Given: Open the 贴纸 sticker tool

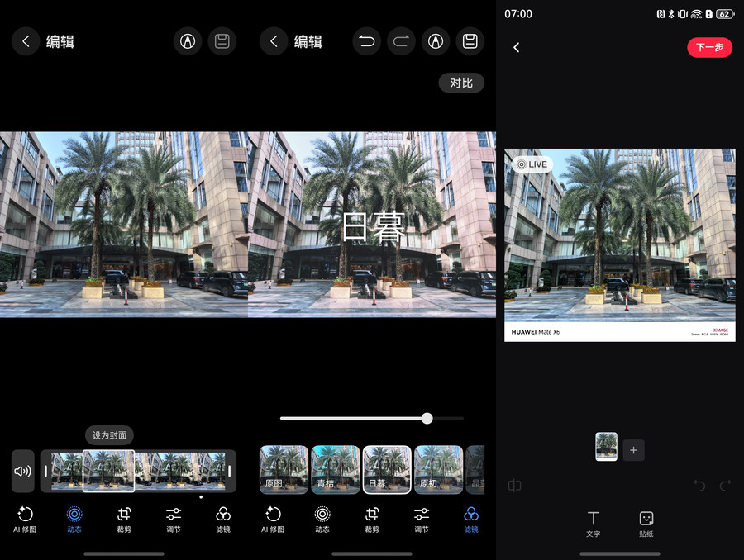Looking at the screenshot, I should click(646, 524).
